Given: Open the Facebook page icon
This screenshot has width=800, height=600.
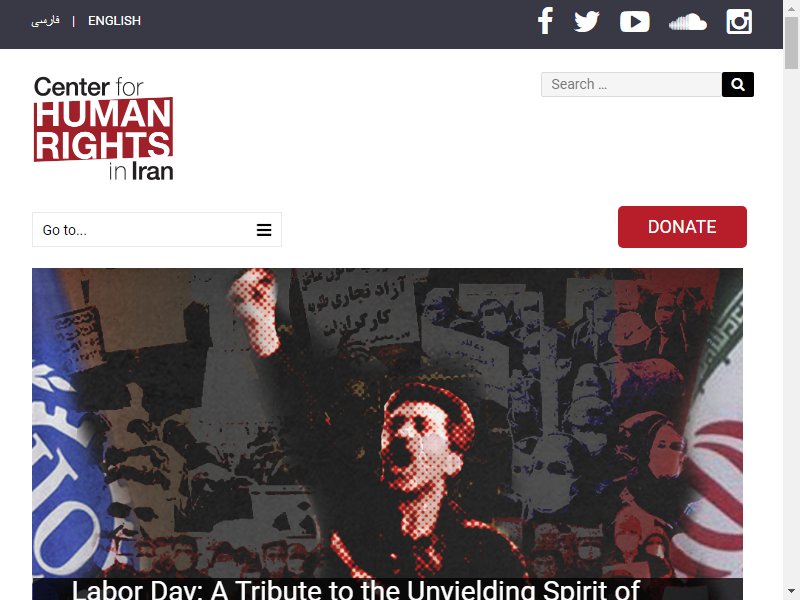Looking at the screenshot, I should 545,21.
